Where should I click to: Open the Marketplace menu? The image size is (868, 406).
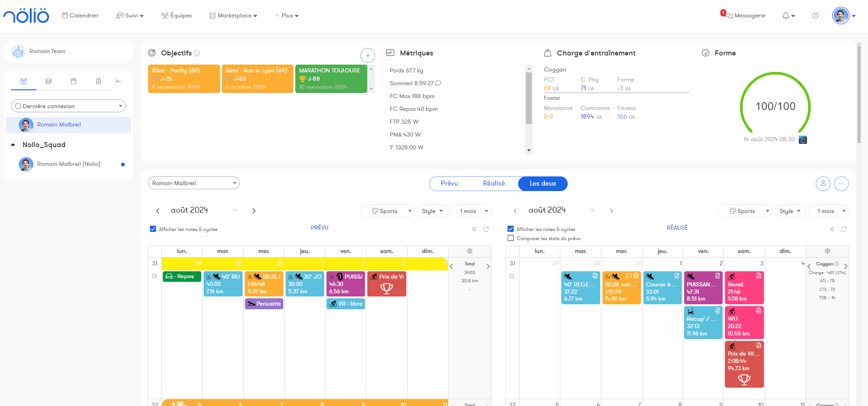[x=233, y=16]
